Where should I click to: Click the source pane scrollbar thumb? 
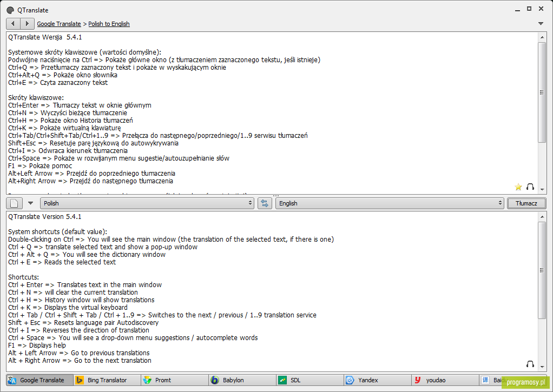point(542,92)
